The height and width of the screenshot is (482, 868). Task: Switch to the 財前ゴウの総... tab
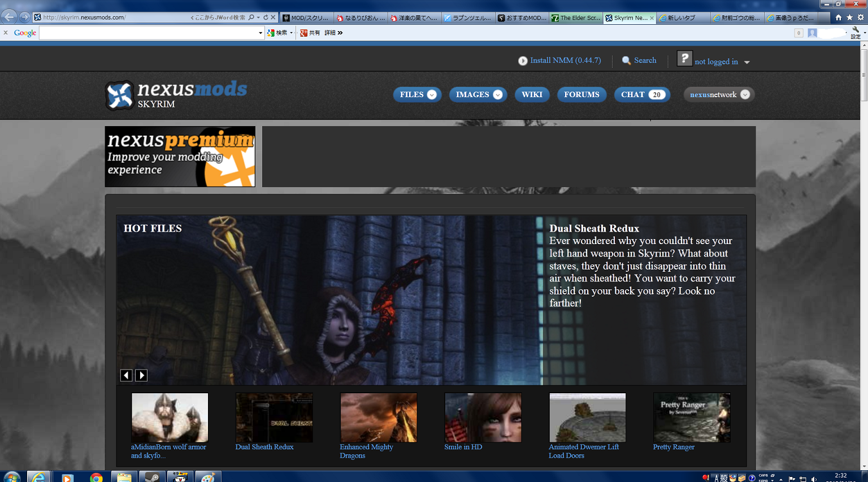pyautogui.click(x=737, y=18)
